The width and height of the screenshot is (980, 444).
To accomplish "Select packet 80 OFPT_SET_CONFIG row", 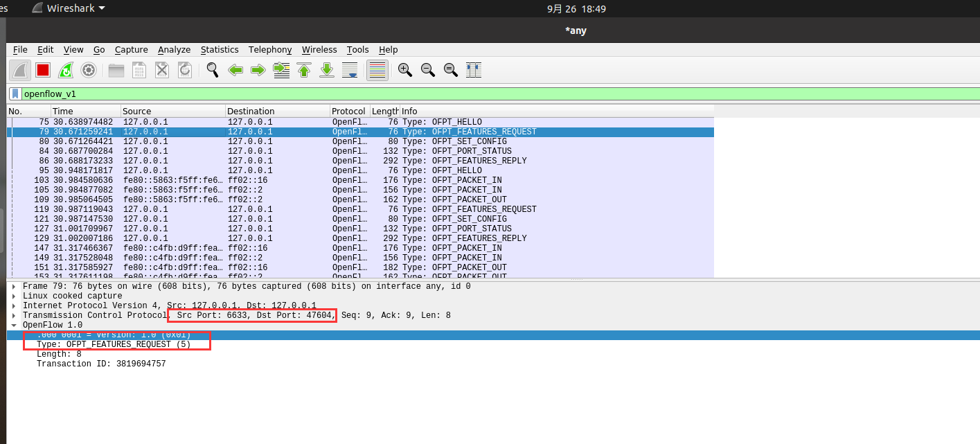I will pyautogui.click(x=360, y=141).
